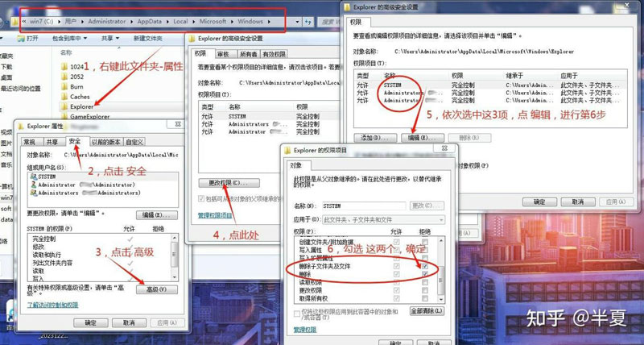Click the folder icon in the address bar
The width and height of the screenshot is (644, 345).
[15, 22]
